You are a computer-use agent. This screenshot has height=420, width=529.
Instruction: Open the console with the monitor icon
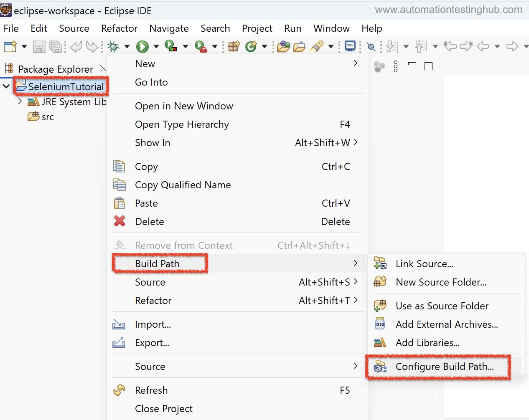350,46
